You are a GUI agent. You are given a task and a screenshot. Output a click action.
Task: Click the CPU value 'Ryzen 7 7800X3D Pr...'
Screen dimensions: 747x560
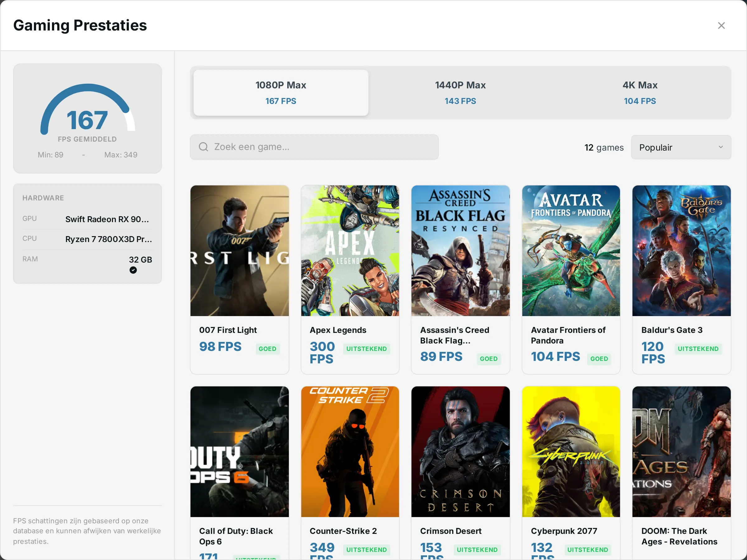pyautogui.click(x=109, y=239)
